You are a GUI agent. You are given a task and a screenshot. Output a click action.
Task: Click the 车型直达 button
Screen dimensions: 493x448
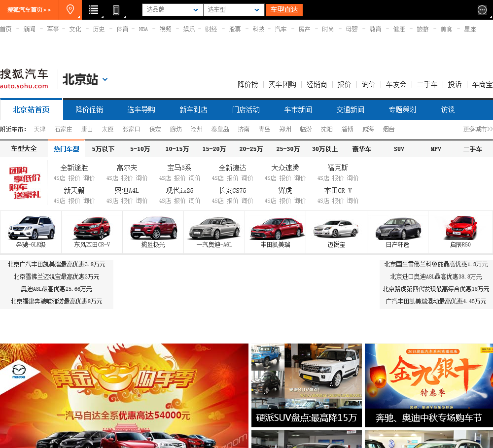pos(284,10)
